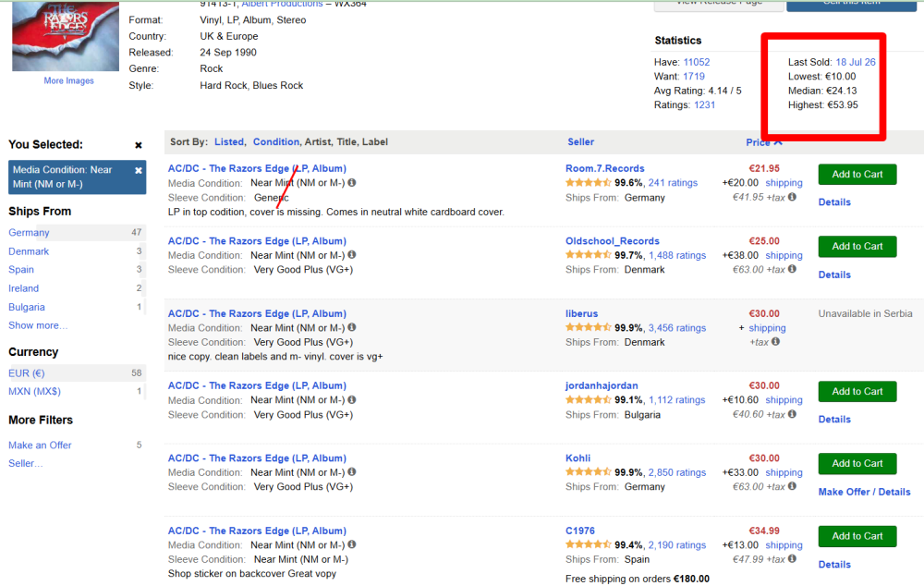Screen dimensions: 924x586
Task: Sort listings by Condition
Action: [275, 142]
